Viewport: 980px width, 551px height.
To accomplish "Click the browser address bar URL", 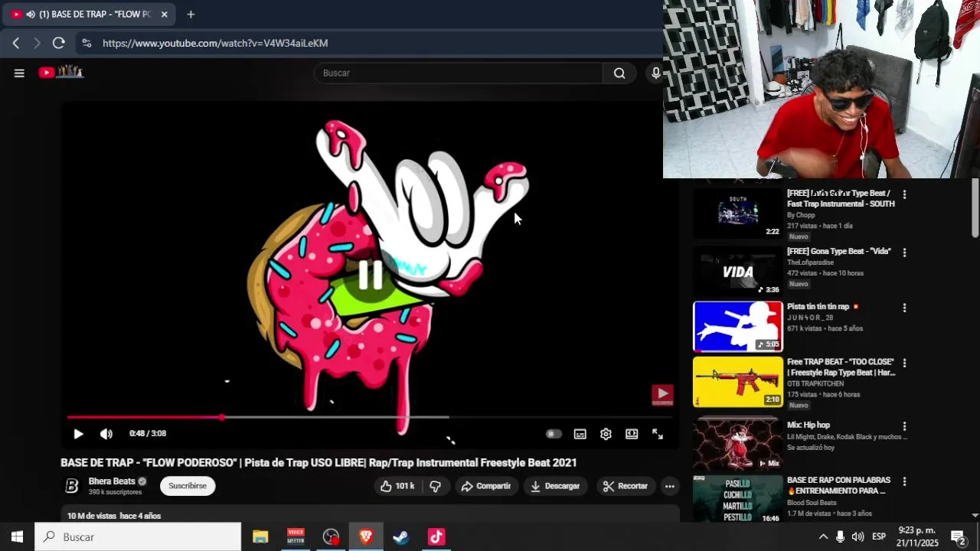I will point(215,44).
